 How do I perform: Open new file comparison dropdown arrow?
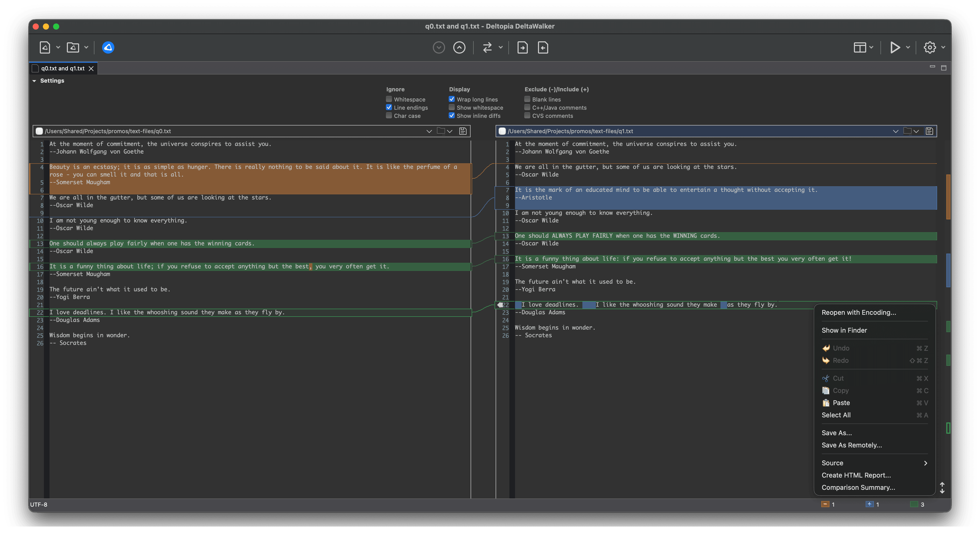tap(58, 47)
